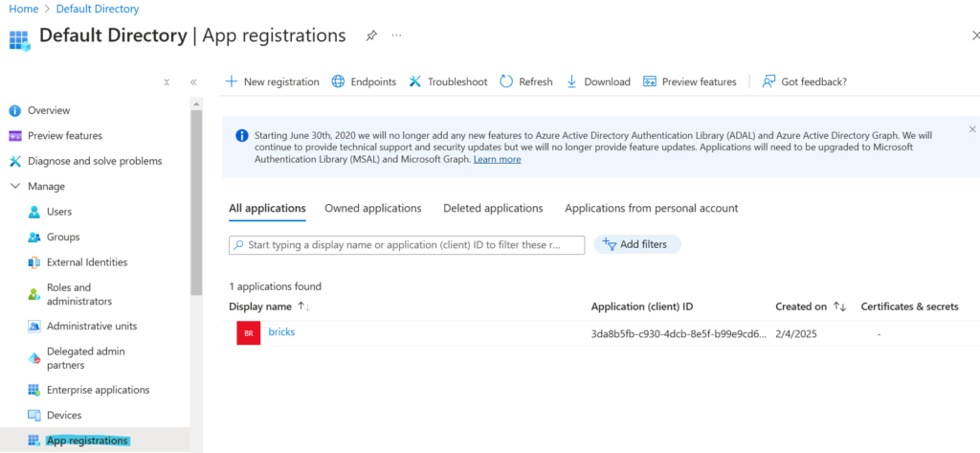The image size is (980, 453).
Task: Collapse the Manage section
Action: tap(15, 186)
